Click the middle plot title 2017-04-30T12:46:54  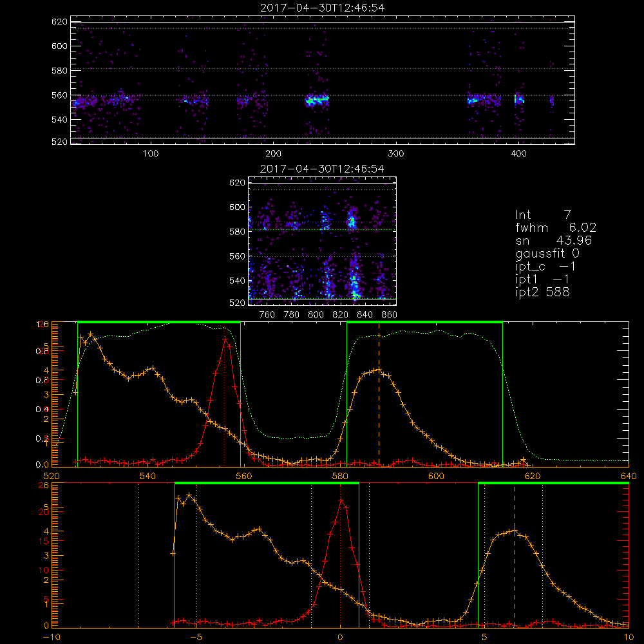322,169
